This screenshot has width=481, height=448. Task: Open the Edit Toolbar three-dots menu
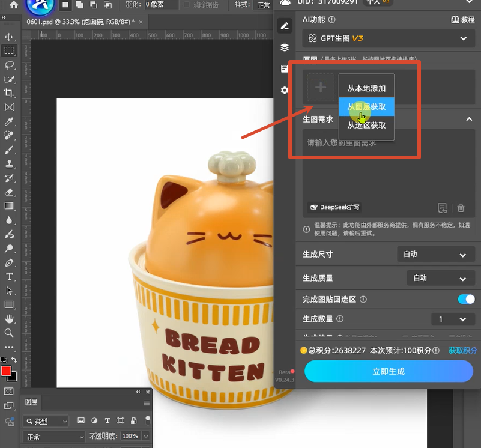(x=9, y=347)
